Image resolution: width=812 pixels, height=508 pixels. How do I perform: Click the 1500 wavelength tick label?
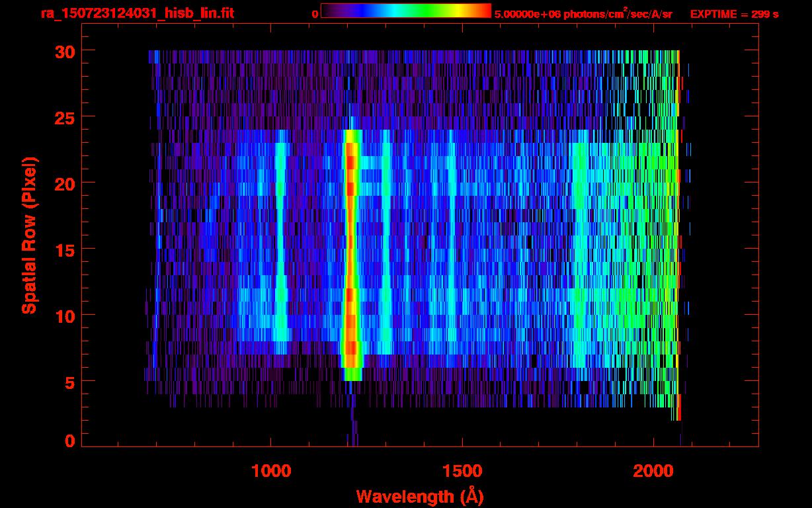click(x=462, y=470)
